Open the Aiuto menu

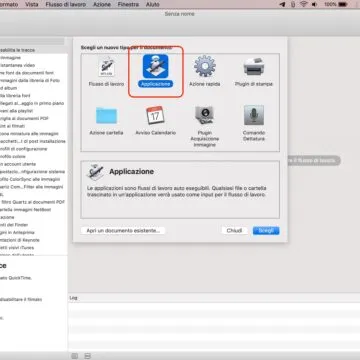(153, 4)
